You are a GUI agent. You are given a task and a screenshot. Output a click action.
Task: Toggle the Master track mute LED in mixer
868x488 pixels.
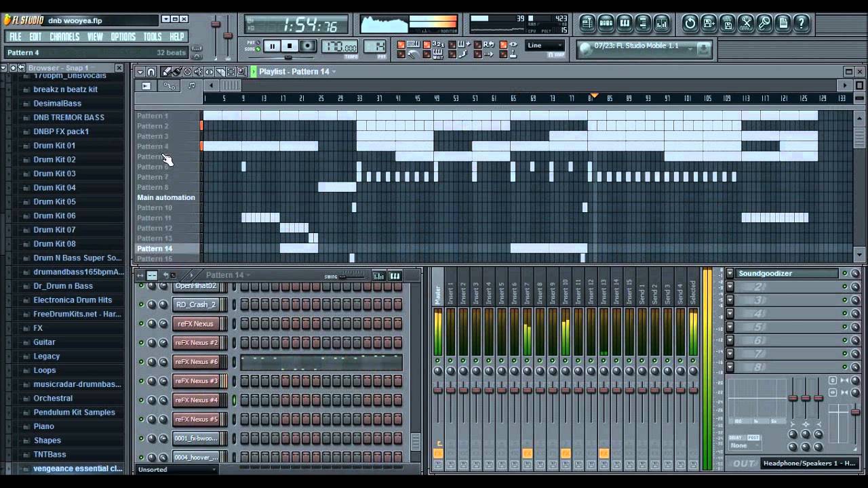pyautogui.click(x=437, y=361)
